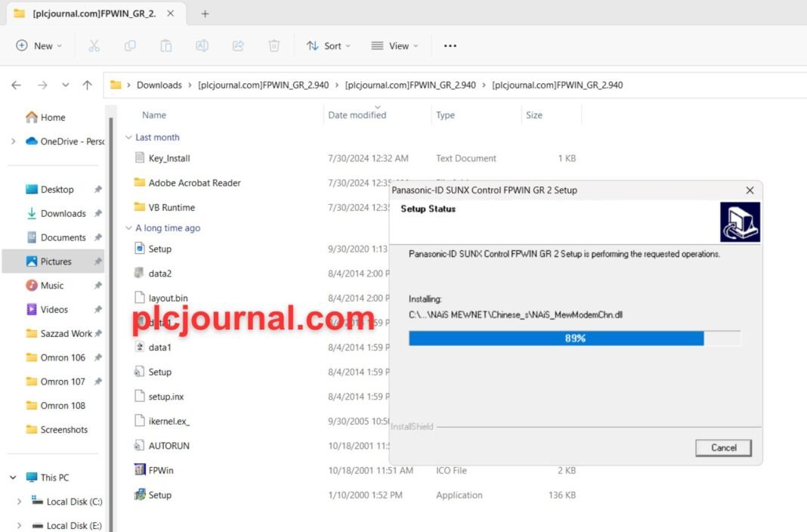Expand Local Disk (C:) tree node
The image size is (807, 532).
click(x=19, y=501)
